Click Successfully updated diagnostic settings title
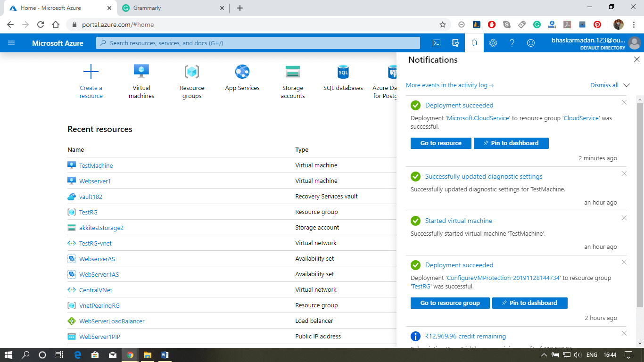The height and width of the screenshot is (362, 644). click(484, 176)
